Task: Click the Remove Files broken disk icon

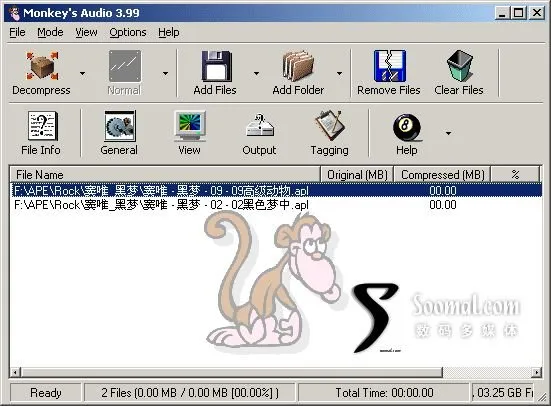Action: 389,66
